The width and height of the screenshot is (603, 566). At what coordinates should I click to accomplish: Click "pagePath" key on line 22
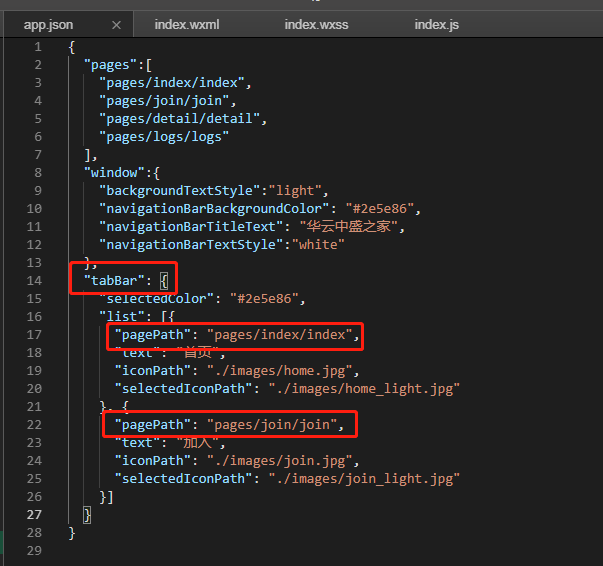[153, 425]
